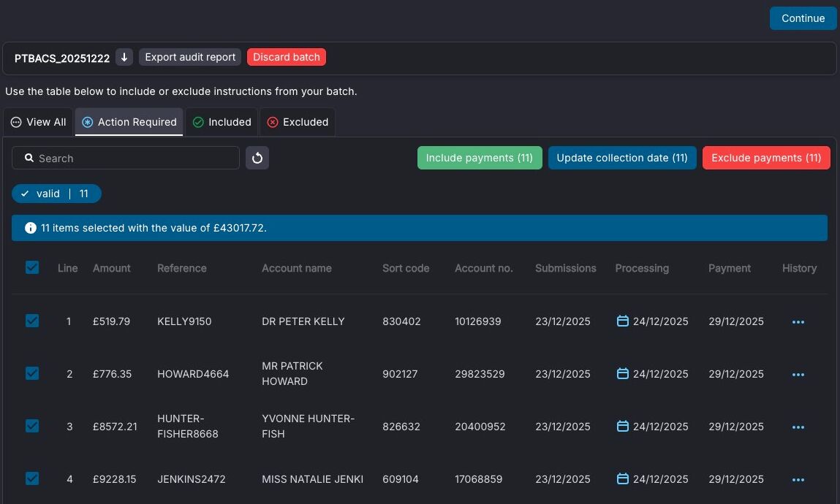Image resolution: width=840 pixels, height=504 pixels.
Task: Click processing date calendar icon for JENKINS2472
Action: pyautogui.click(x=622, y=478)
